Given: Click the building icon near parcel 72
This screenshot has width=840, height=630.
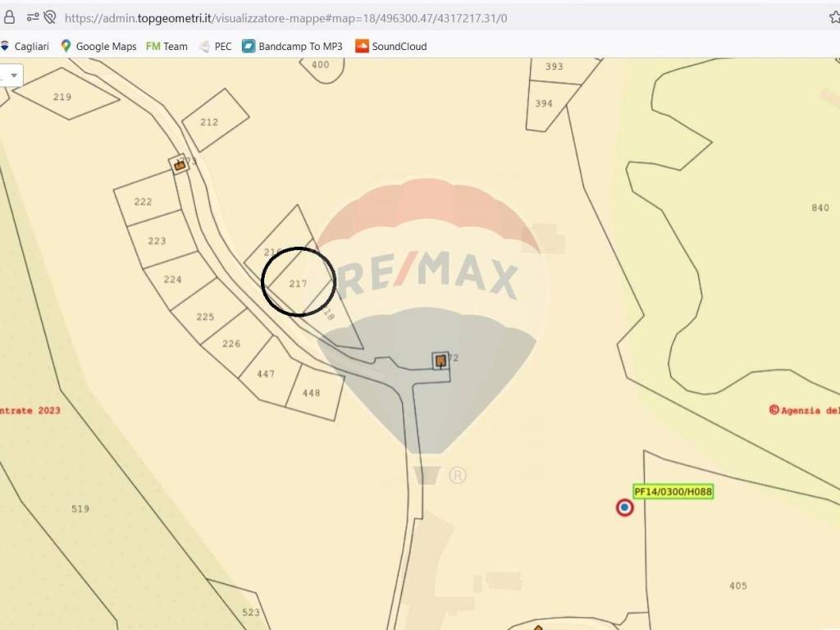Looking at the screenshot, I should tap(441, 360).
